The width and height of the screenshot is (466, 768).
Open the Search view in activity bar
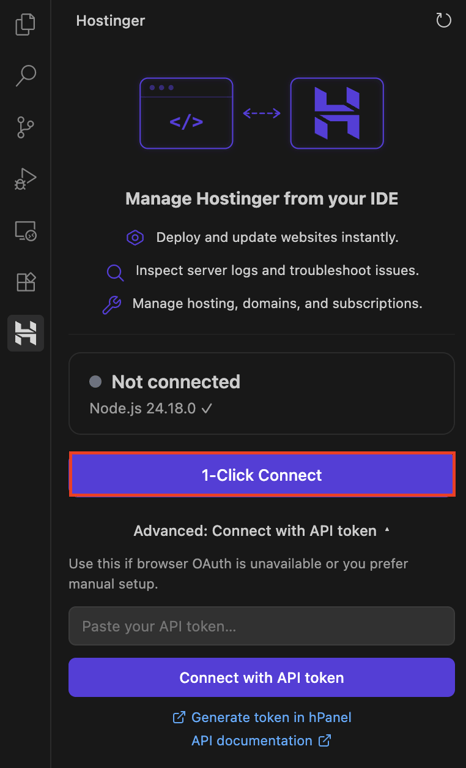click(25, 76)
